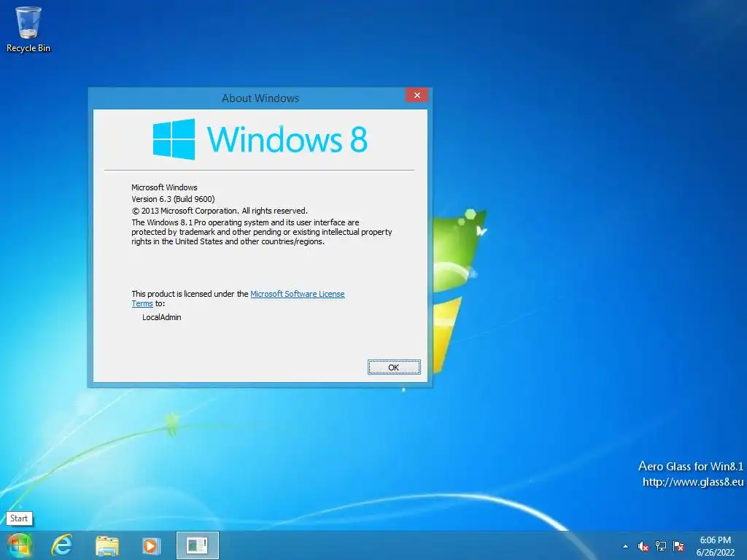Click the taskbar clock showing 6:06 PM
Image resolution: width=747 pixels, height=560 pixels.
[x=715, y=540]
